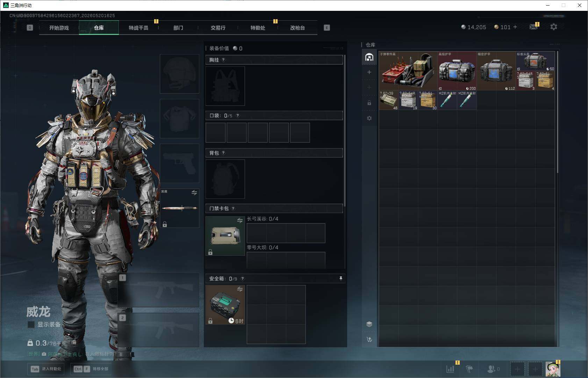Open the player avatar portrait
Viewport: 588px width, 378px height.
(553, 369)
